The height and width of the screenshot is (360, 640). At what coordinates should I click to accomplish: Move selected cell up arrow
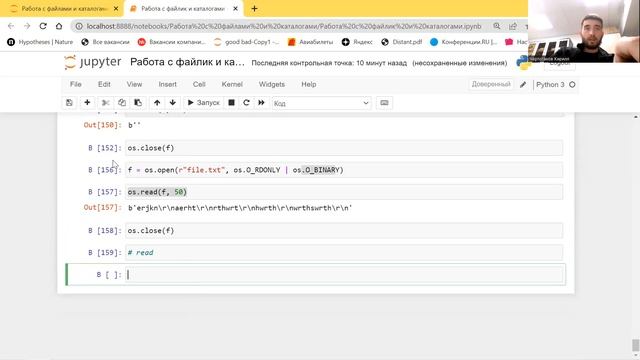(157, 103)
